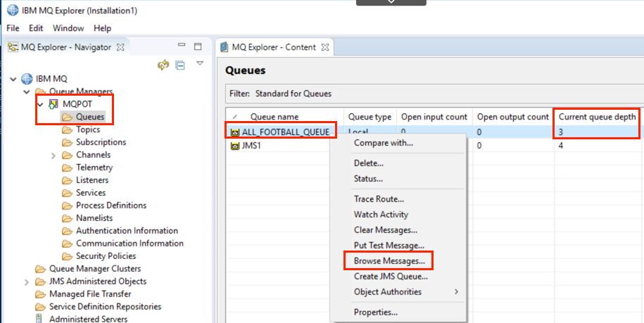Choose Watch Activity in context menu
644x323 pixels.
381,215
